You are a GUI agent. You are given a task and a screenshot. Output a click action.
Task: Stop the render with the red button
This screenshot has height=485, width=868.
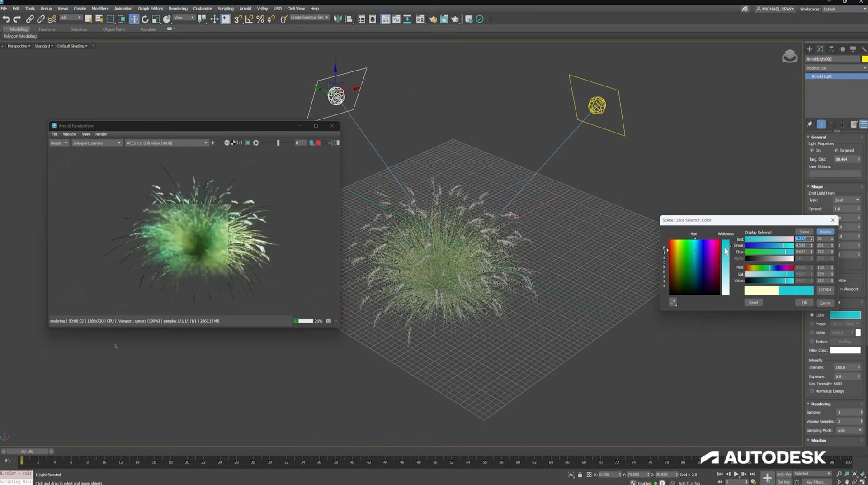click(318, 143)
